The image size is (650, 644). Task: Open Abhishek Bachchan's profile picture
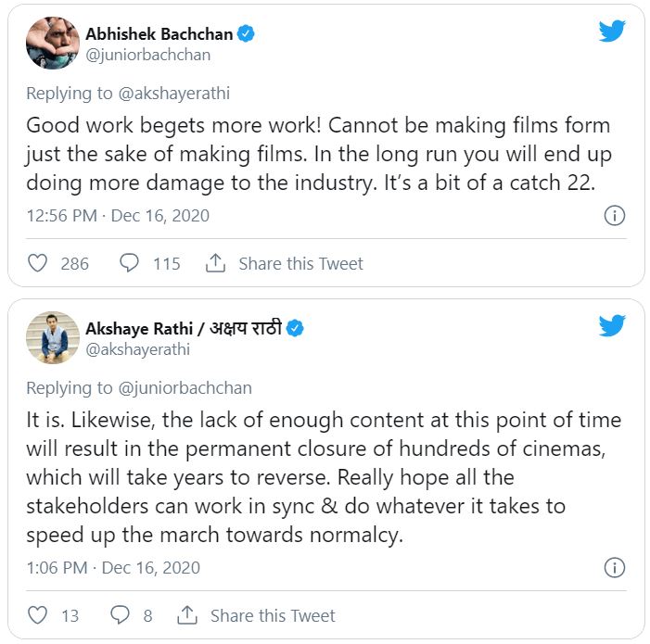pos(53,42)
